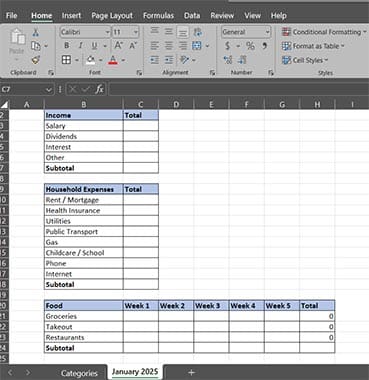Click the Decrease Decimal icon
The image size is (369, 380).
242,60
